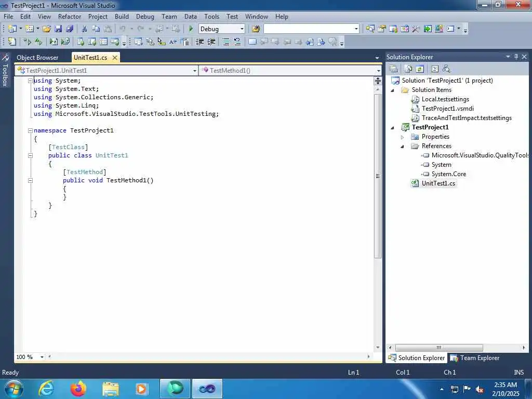Open the Debug configuration dropdown
532x399 pixels.
[242, 29]
